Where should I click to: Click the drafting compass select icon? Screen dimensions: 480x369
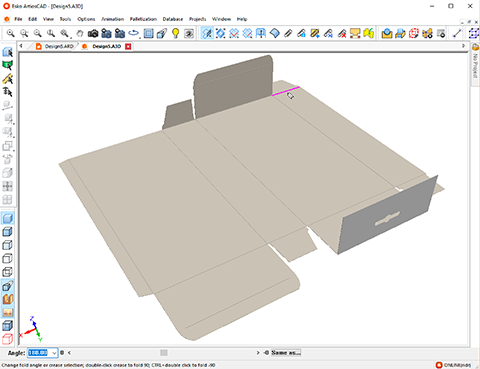(x=8, y=79)
